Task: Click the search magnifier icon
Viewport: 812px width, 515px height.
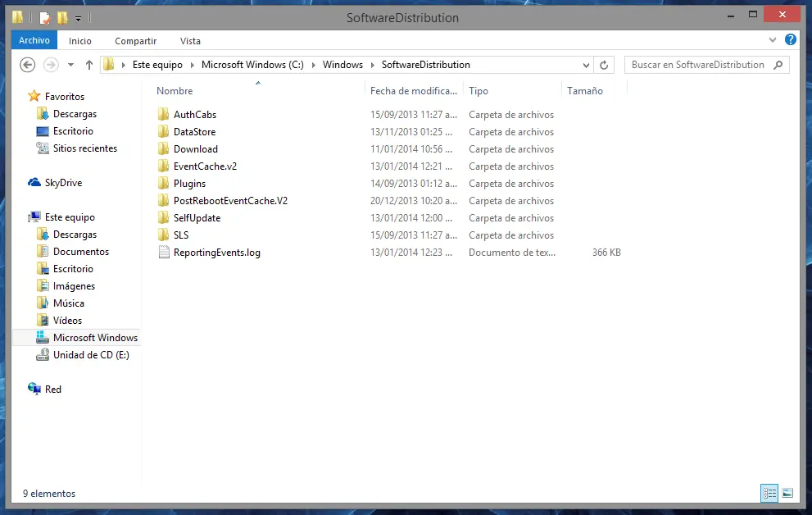Action: [778, 65]
